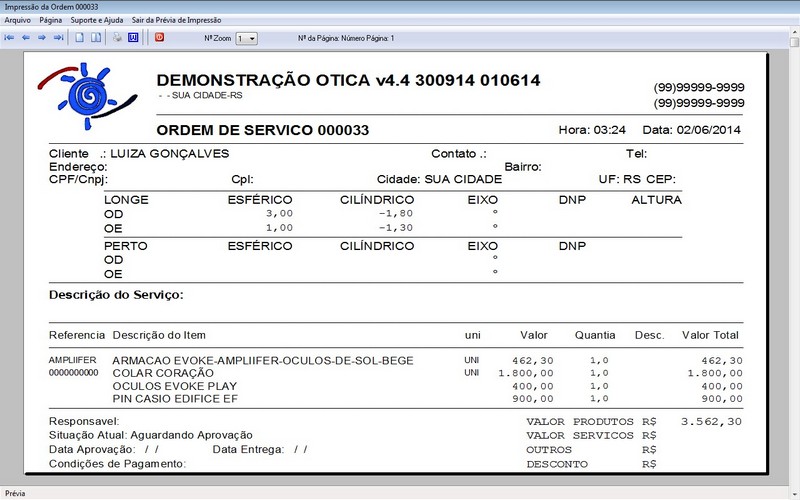
Task: Click the OCULOS EVOKE PLAY item
Action: click(174, 386)
